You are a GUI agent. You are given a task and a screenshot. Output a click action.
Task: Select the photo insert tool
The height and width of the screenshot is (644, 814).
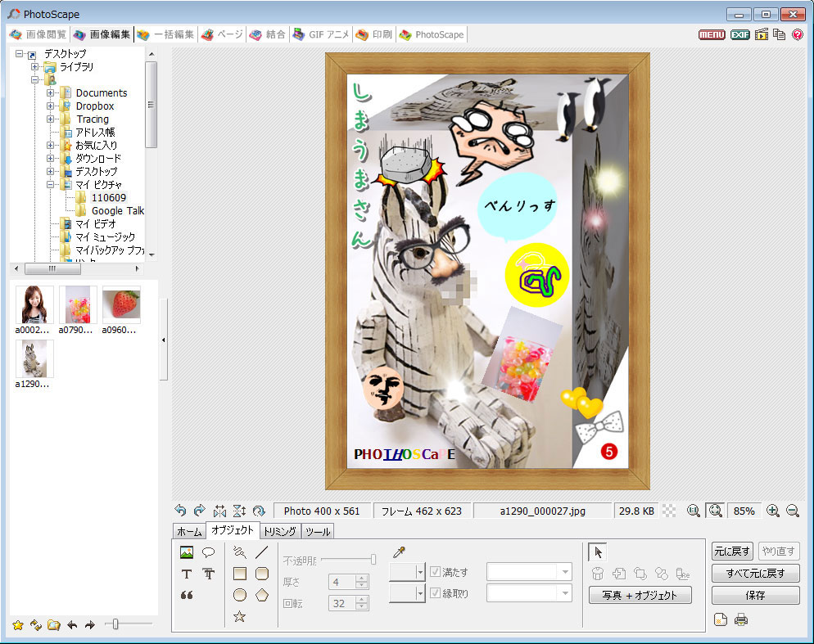(x=187, y=552)
